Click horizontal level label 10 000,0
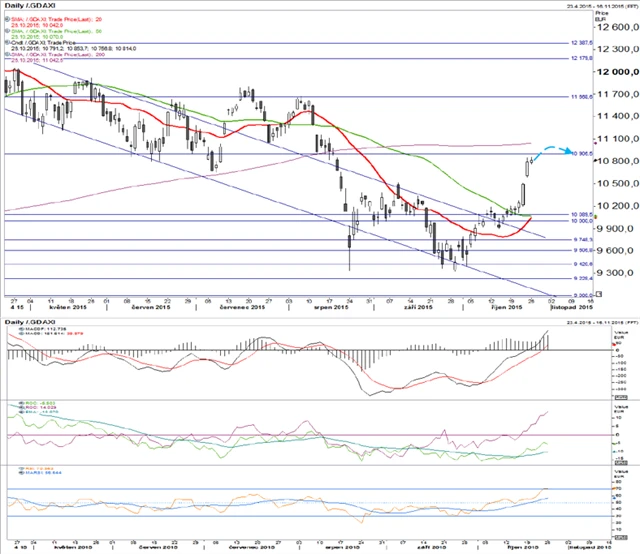 tap(582, 221)
